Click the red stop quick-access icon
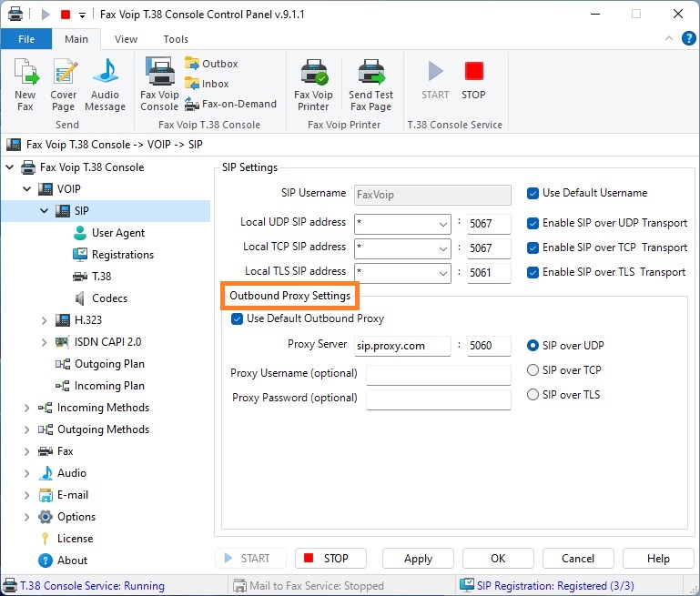The image size is (700, 596). pos(66,15)
